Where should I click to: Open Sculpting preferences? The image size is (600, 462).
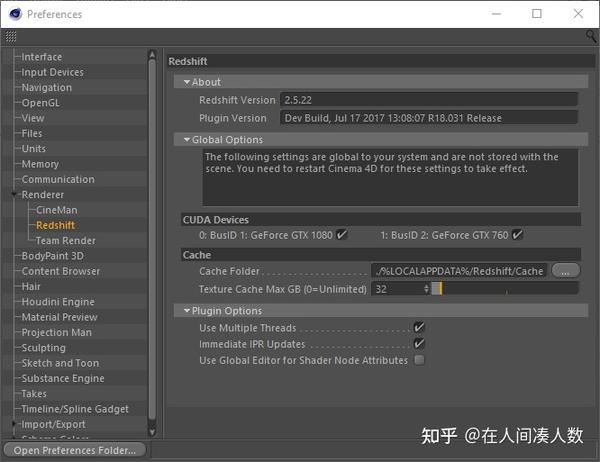pyautogui.click(x=44, y=348)
